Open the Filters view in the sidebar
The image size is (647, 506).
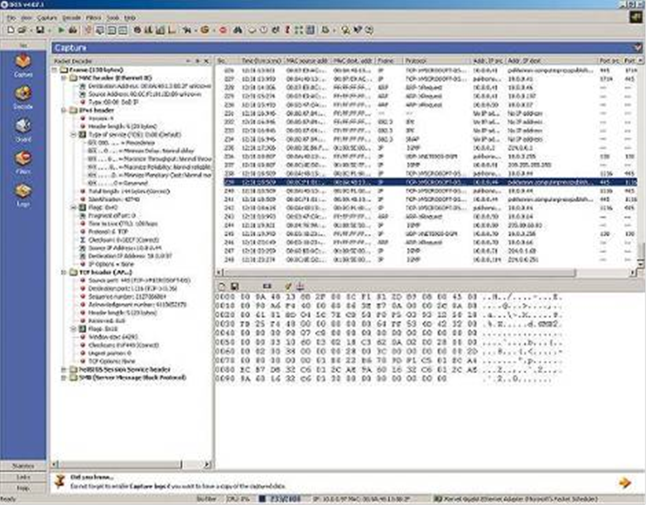tap(23, 163)
